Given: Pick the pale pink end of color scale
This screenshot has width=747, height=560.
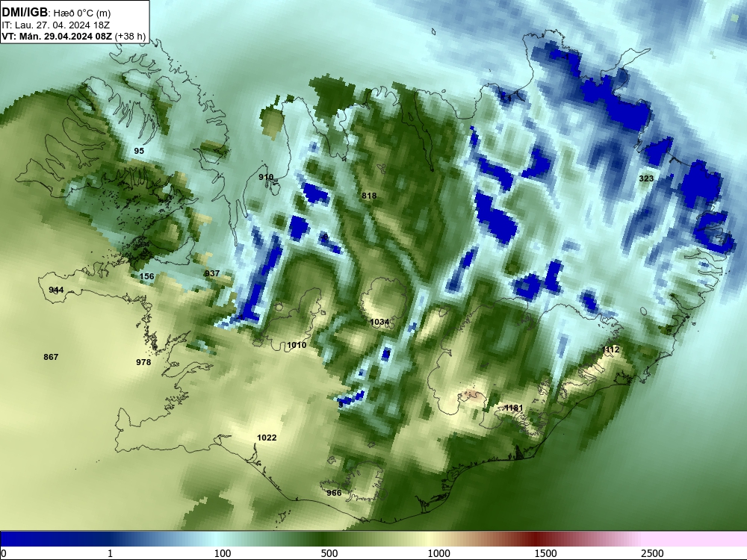Looking at the screenshot, I should point(695,539).
